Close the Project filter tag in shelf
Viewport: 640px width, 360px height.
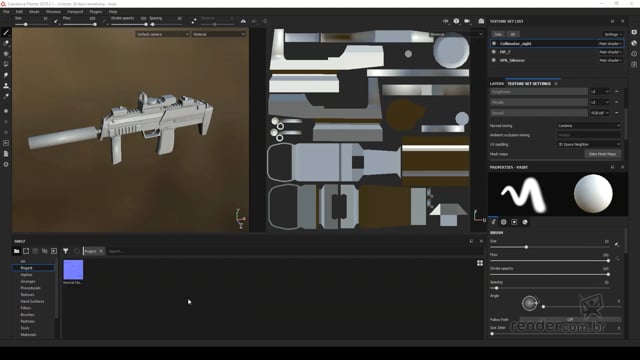coord(101,251)
